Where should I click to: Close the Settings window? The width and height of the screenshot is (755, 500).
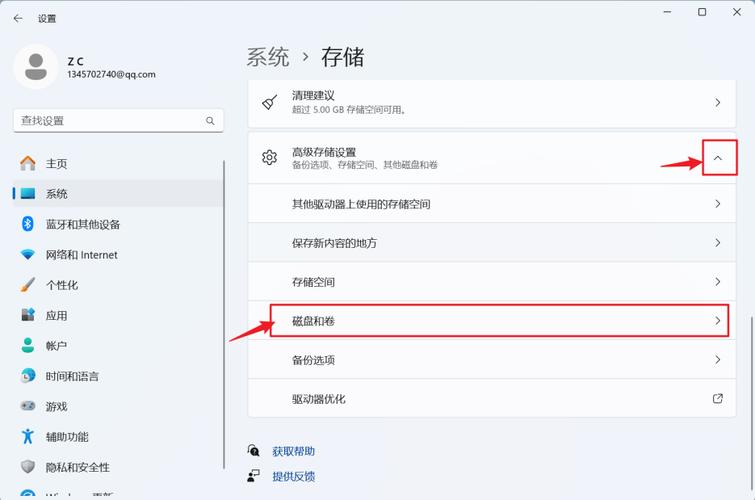[x=737, y=12]
